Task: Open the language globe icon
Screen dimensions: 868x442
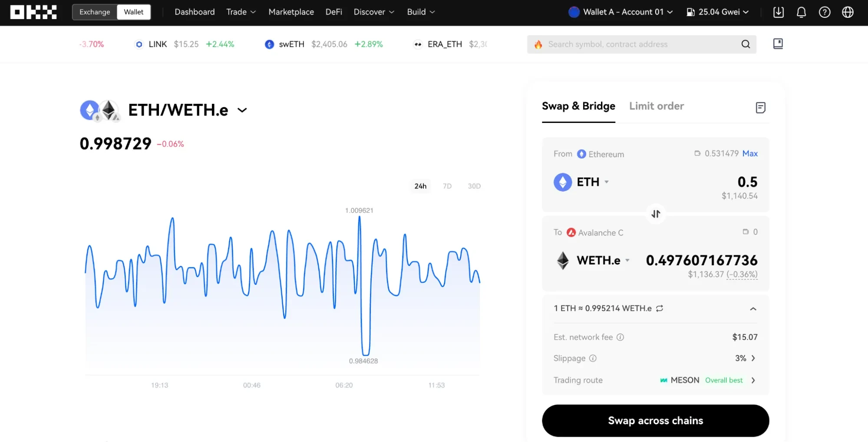Action: [848, 12]
